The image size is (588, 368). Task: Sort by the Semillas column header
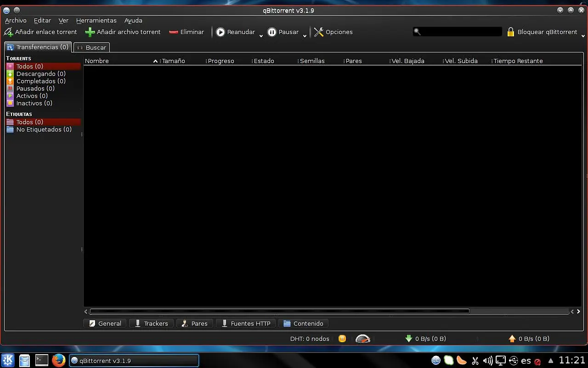click(x=320, y=61)
